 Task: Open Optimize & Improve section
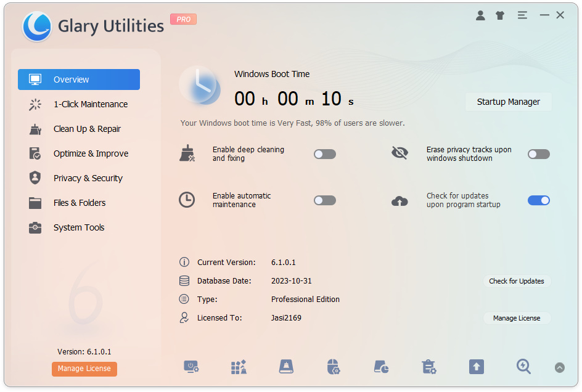pos(79,153)
